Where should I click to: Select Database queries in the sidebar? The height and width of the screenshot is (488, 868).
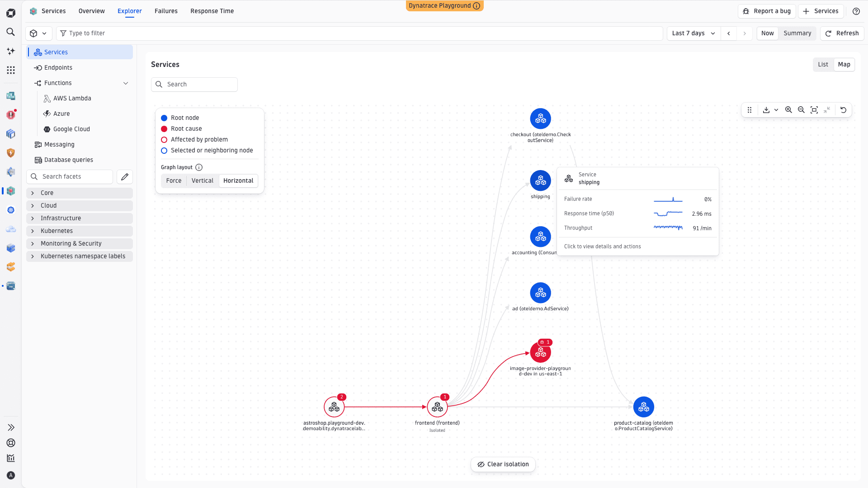click(x=80, y=160)
